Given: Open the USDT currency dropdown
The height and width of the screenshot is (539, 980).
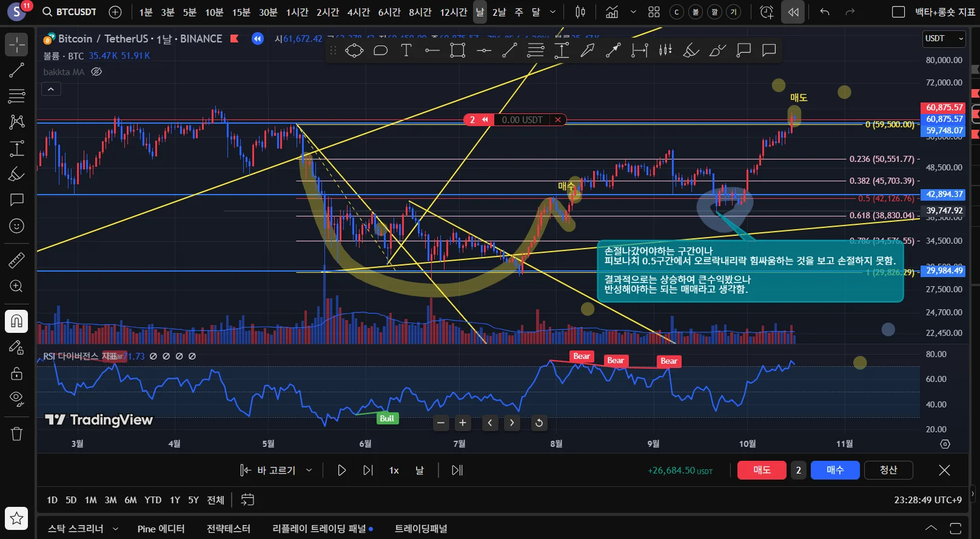Looking at the screenshot, I should 944,39.
